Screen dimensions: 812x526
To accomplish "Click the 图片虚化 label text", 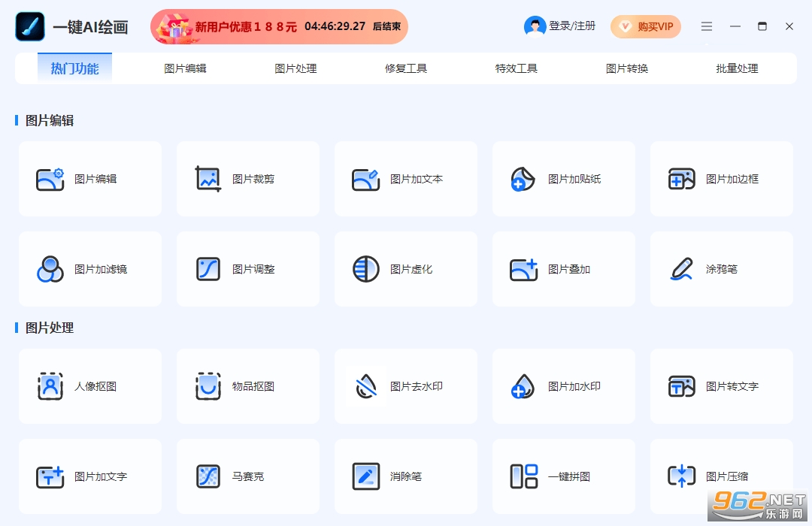I will coord(411,269).
